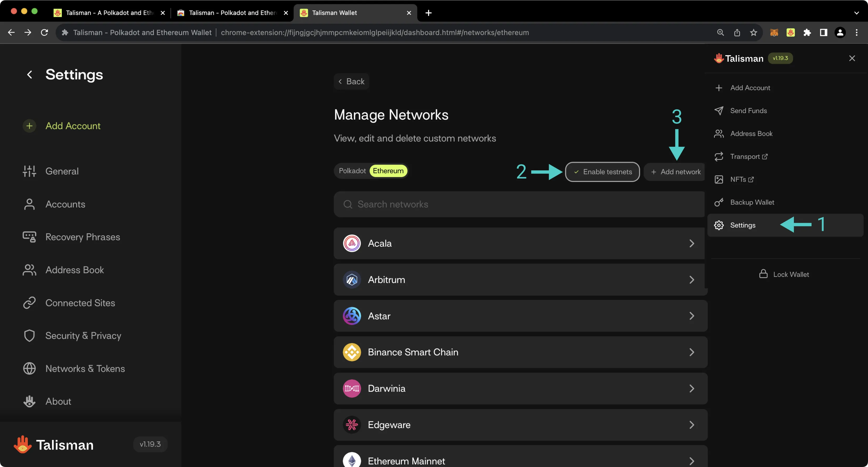
Task: Click the Security & Privacy shield icon
Action: tap(29, 336)
